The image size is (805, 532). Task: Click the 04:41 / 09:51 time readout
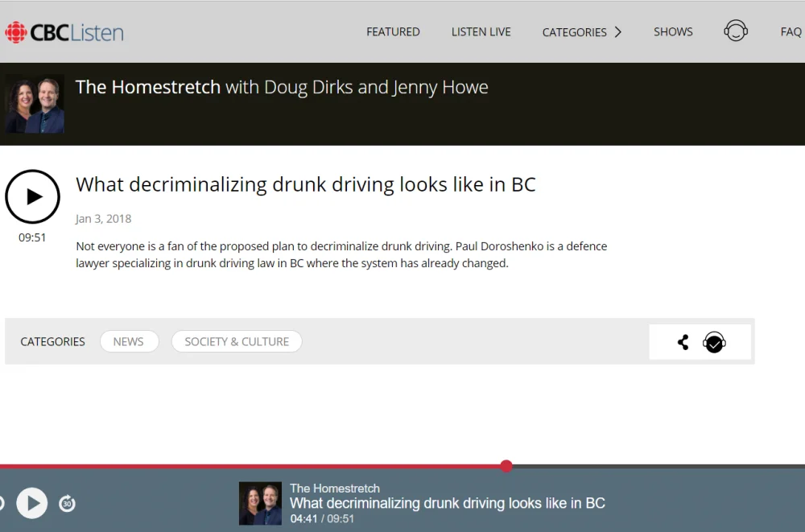(322, 518)
